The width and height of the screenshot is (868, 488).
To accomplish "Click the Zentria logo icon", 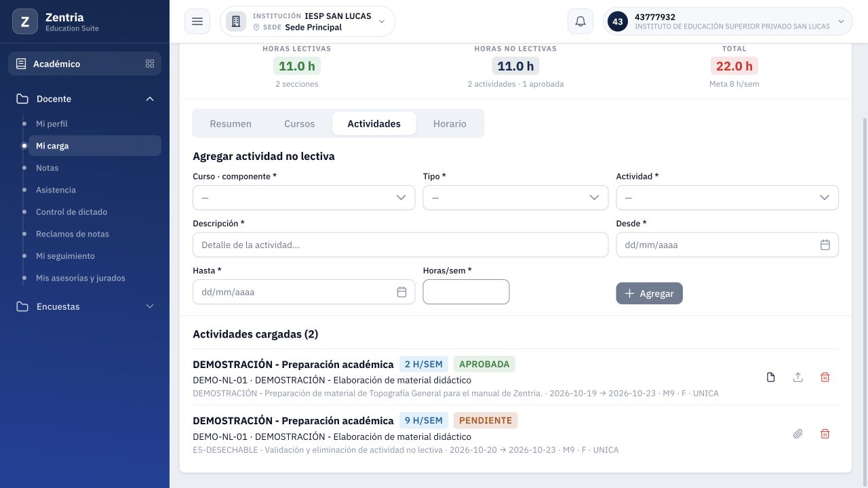I will [x=25, y=22].
